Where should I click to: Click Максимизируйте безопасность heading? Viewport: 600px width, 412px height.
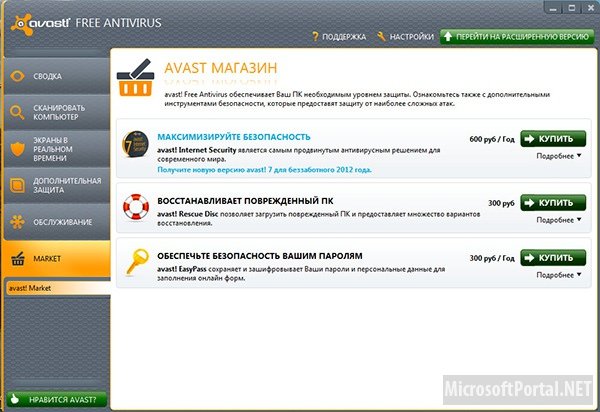pyautogui.click(x=234, y=137)
